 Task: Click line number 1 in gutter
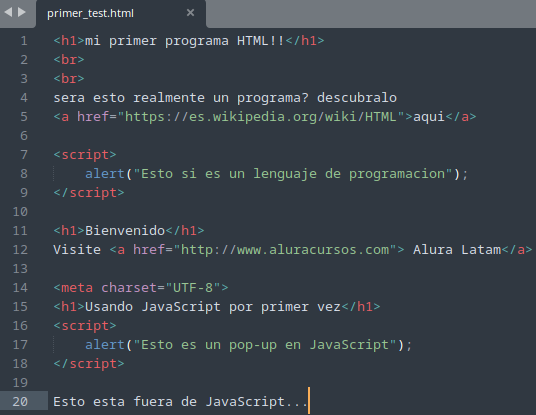pyautogui.click(x=24, y=41)
